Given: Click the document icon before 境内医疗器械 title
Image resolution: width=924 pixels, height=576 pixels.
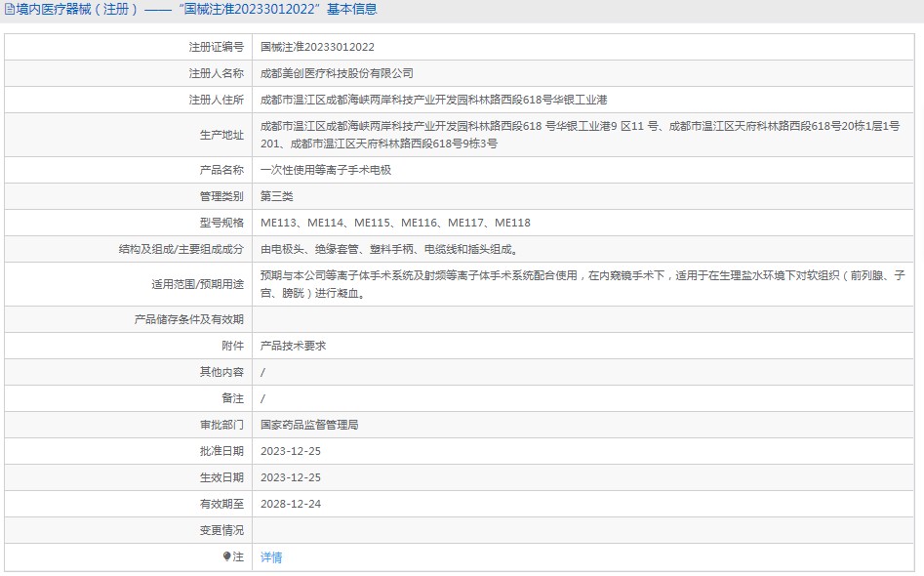Looking at the screenshot, I should 10,10.
